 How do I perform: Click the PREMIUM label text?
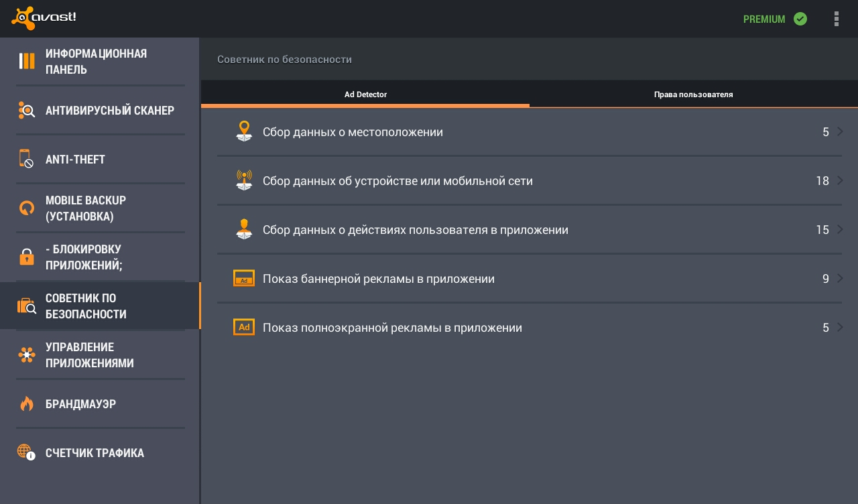pyautogui.click(x=764, y=19)
